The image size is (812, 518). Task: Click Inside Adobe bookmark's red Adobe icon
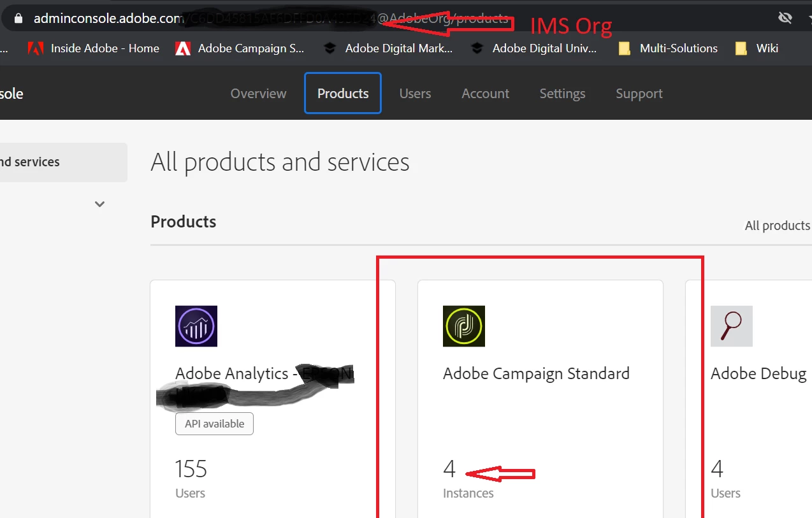tap(36, 48)
